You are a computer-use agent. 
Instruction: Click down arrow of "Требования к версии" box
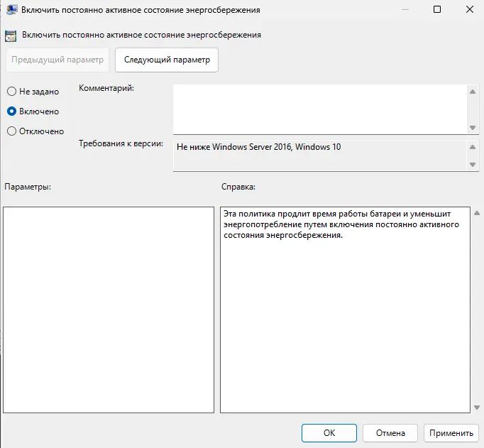tap(473, 165)
